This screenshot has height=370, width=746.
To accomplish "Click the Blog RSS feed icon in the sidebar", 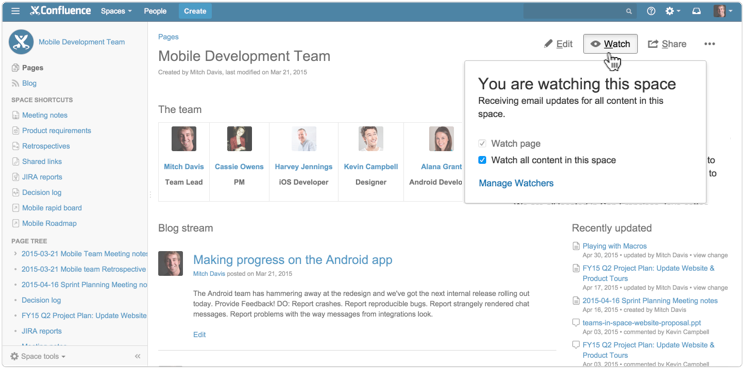I will click(15, 83).
